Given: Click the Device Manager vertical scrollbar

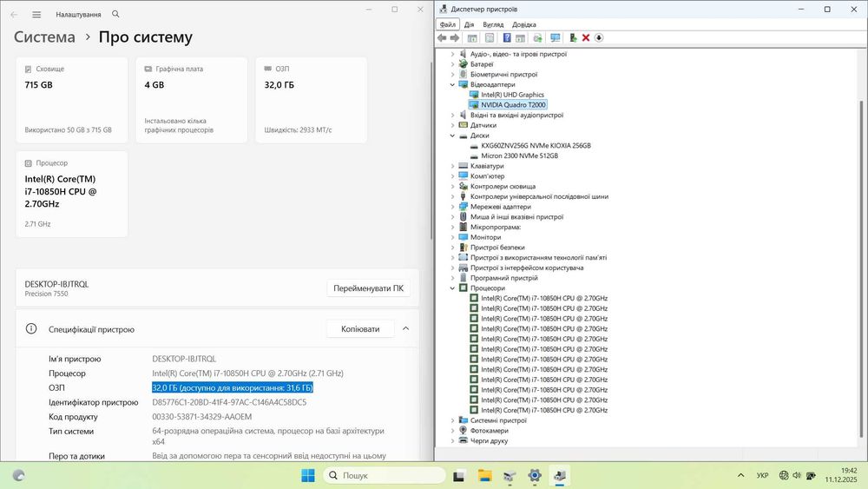Looking at the screenshot, I should (860, 270).
